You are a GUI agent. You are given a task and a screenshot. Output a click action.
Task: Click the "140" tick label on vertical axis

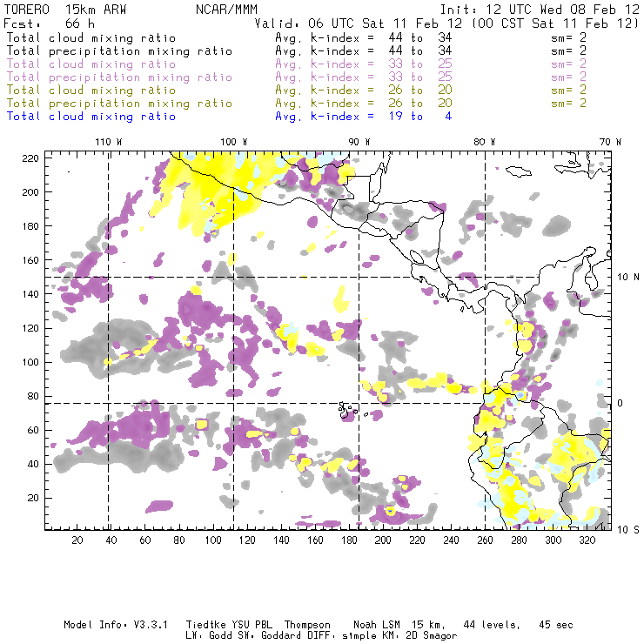click(x=30, y=294)
